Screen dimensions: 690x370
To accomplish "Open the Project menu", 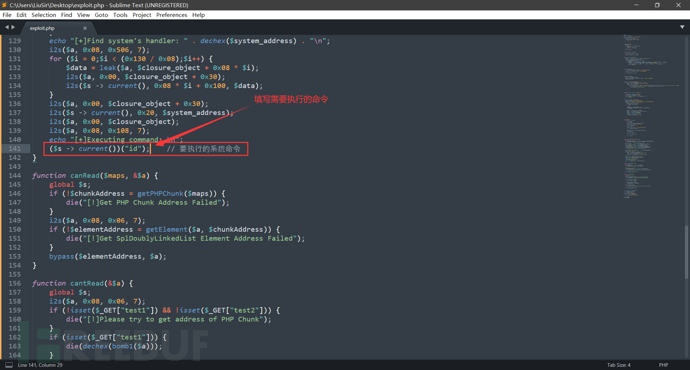I will click(x=142, y=15).
